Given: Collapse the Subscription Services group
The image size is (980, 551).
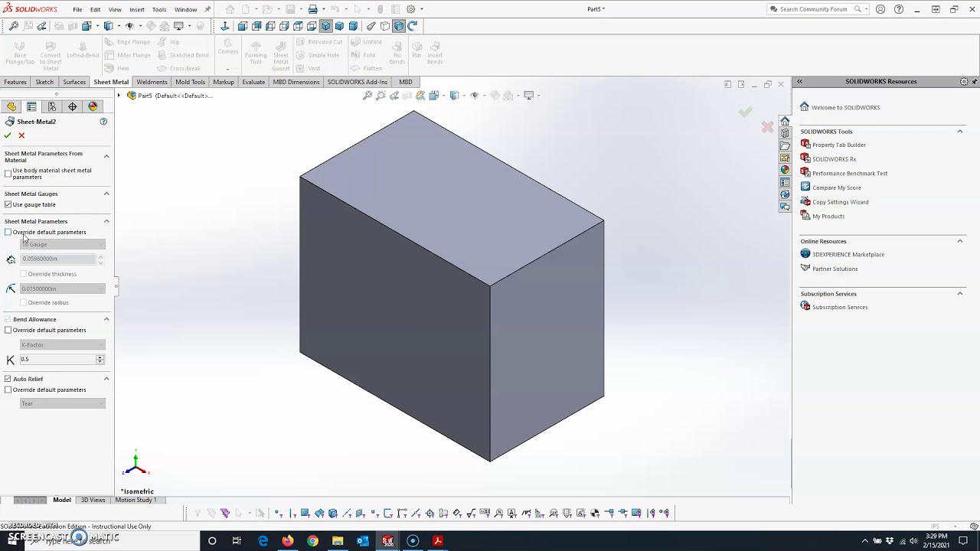Looking at the screenshot, I should [x=960, y=294].
